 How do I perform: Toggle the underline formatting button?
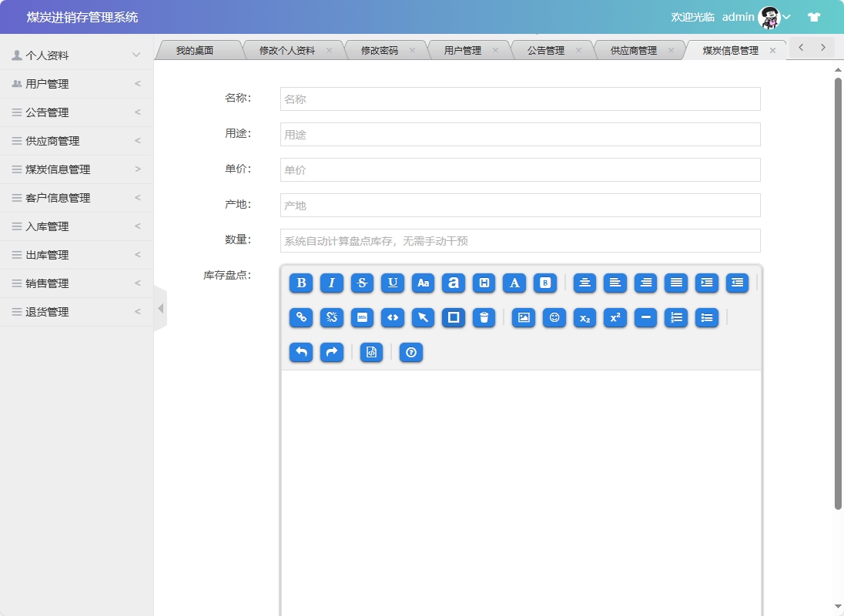tap(393, 283)
